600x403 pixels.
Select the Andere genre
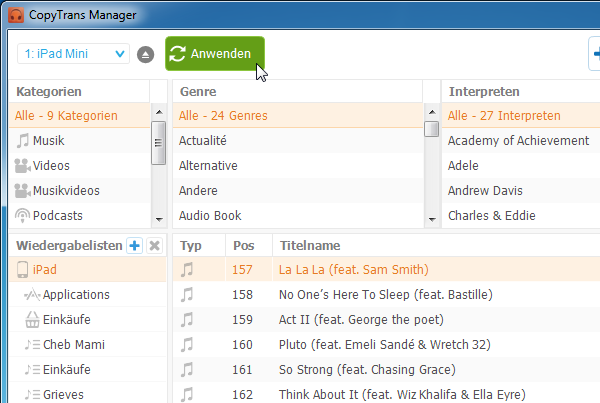point(298,191)
